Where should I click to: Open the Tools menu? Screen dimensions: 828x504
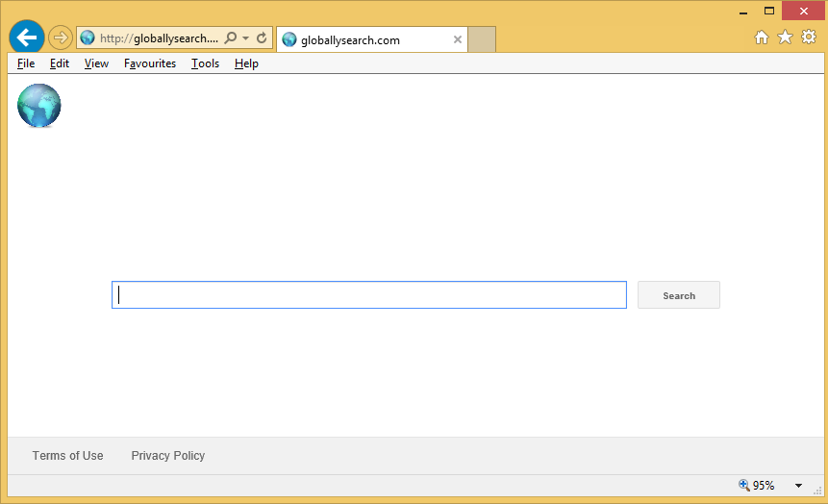(x=205, y=63)
